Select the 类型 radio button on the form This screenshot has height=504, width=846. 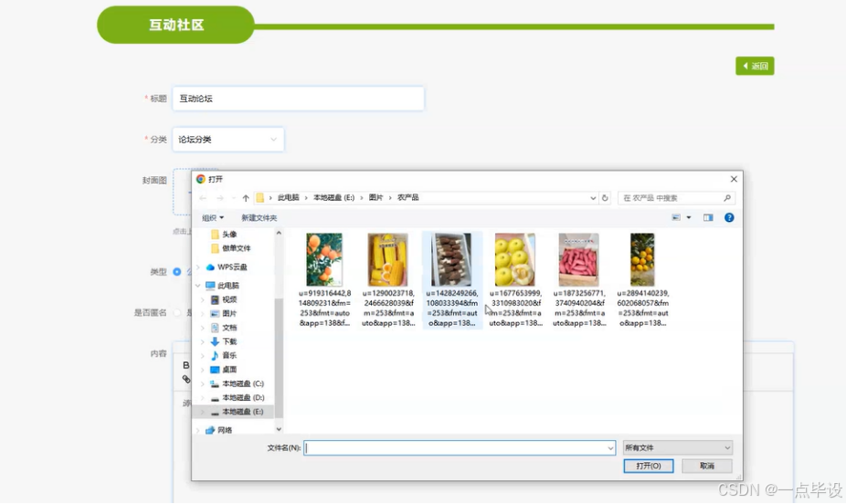(177, 272)
